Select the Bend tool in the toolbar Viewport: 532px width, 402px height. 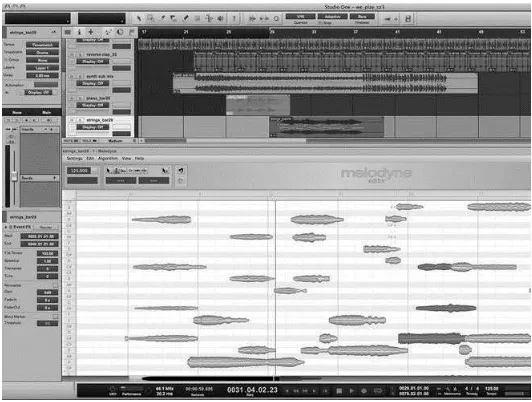(209, 18)
